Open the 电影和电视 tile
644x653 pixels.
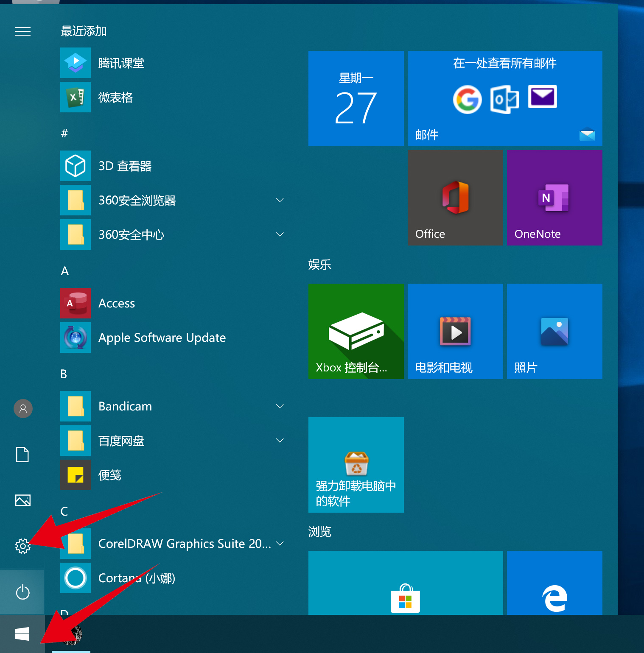point(455,331)
